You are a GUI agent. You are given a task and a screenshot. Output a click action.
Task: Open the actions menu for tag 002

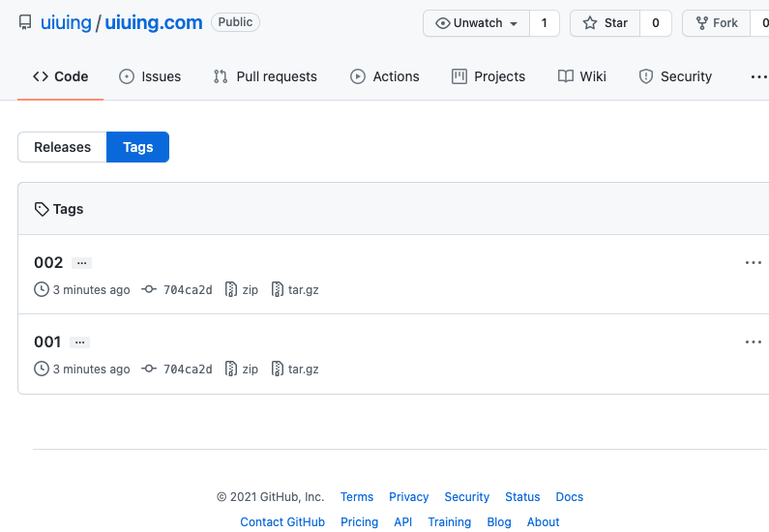[753, 263]
